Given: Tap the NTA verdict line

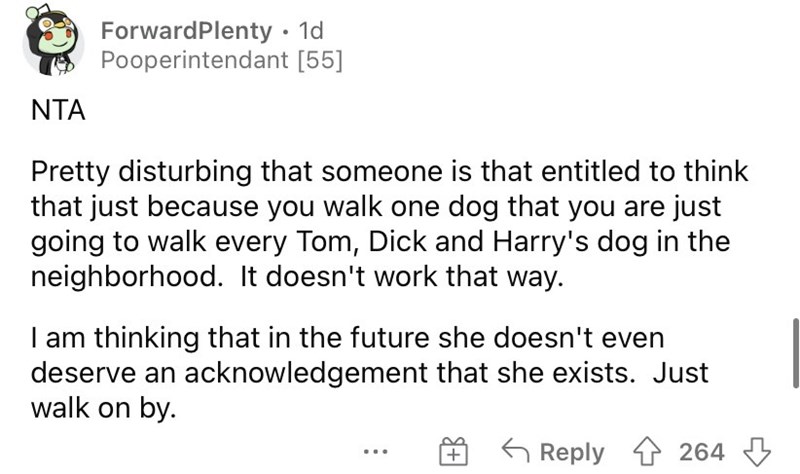Looking at the screenshot, I should pyautogui.click(x=58, y=110).
